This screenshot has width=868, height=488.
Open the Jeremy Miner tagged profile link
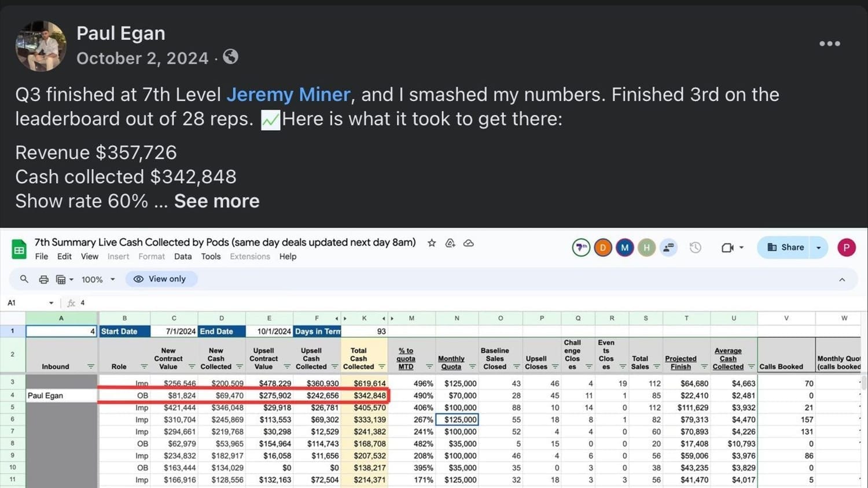point(288,95)
